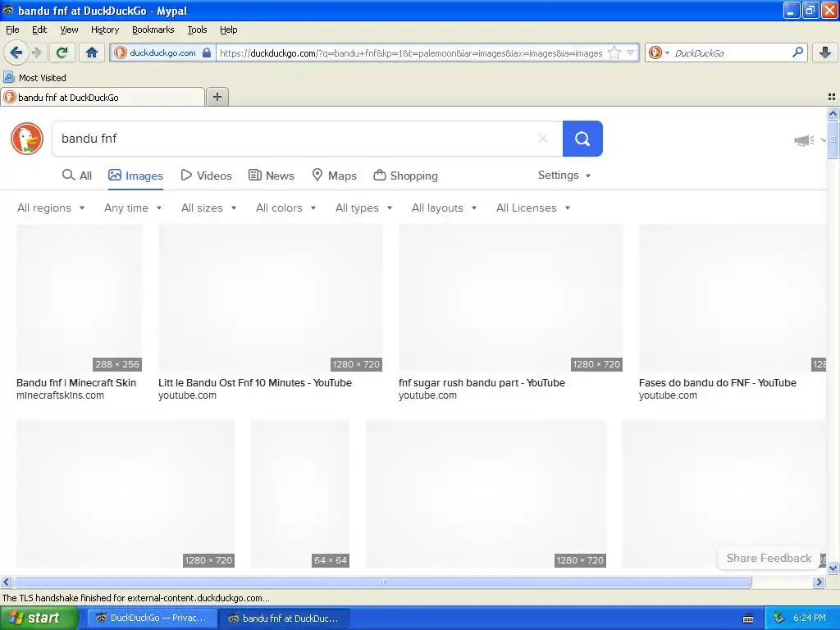This screenshot has height=630, width=840.
Task: Open the Help menu
Action: [228, 30]
